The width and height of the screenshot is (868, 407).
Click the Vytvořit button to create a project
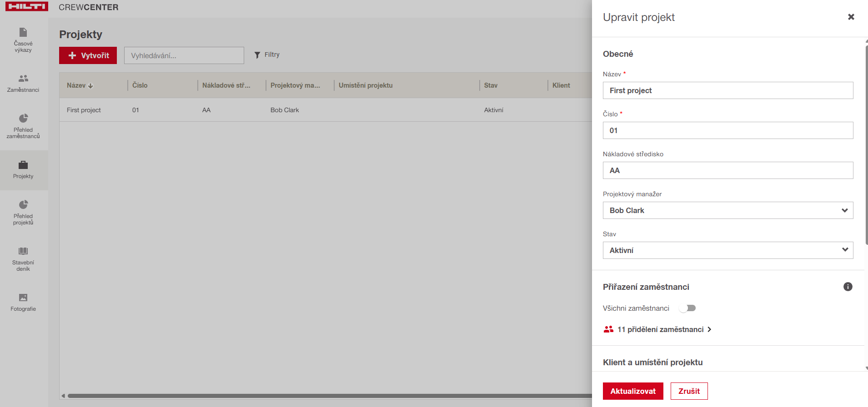(x=88, y=55)
